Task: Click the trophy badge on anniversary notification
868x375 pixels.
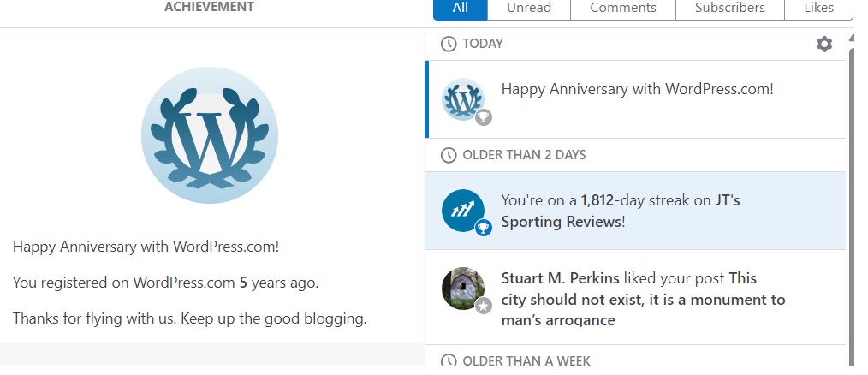Action: 484,117
